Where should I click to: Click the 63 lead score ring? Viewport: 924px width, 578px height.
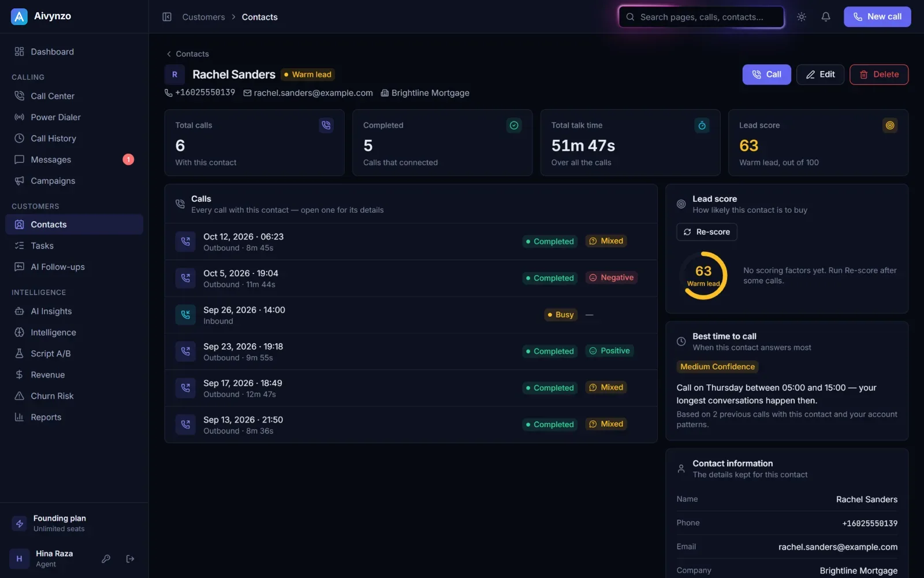(703, 275)
